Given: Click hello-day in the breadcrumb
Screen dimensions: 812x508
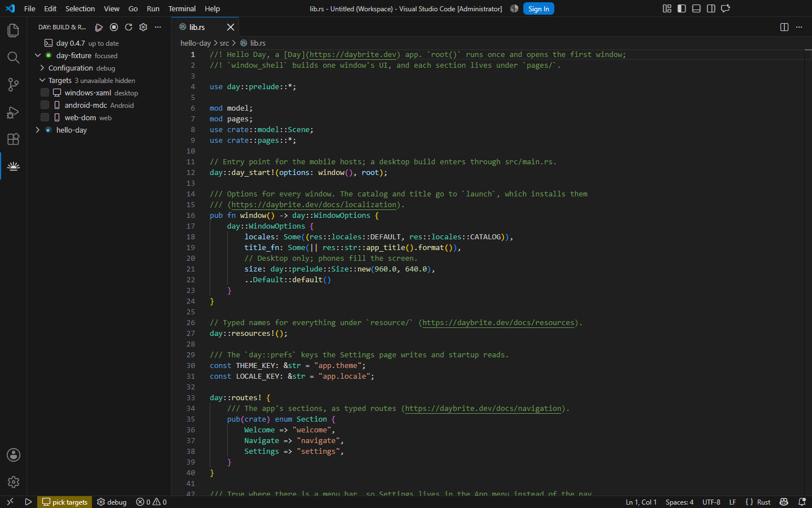Looking at the screenshot, I should (196, 43).
